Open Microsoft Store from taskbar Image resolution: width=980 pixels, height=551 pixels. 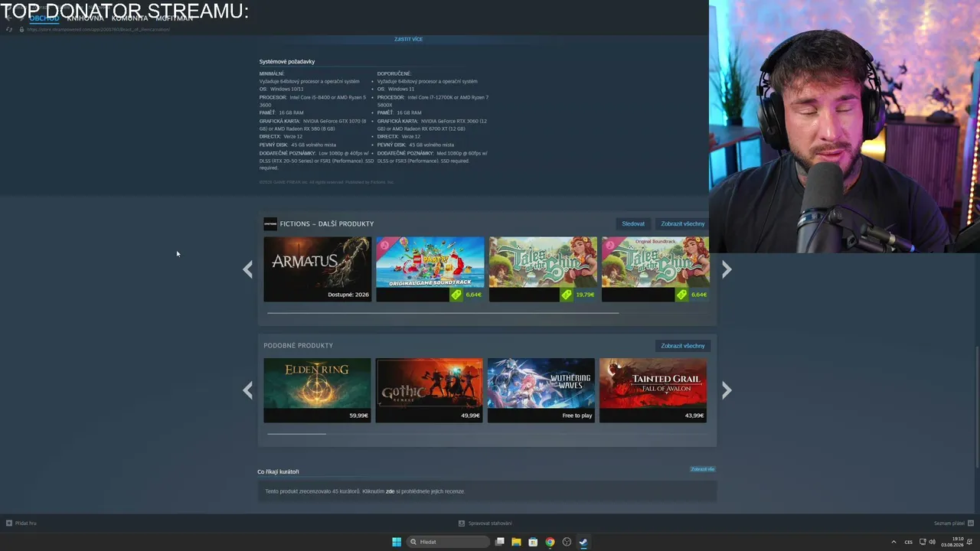pyautogui.click(x=533, y=542)
